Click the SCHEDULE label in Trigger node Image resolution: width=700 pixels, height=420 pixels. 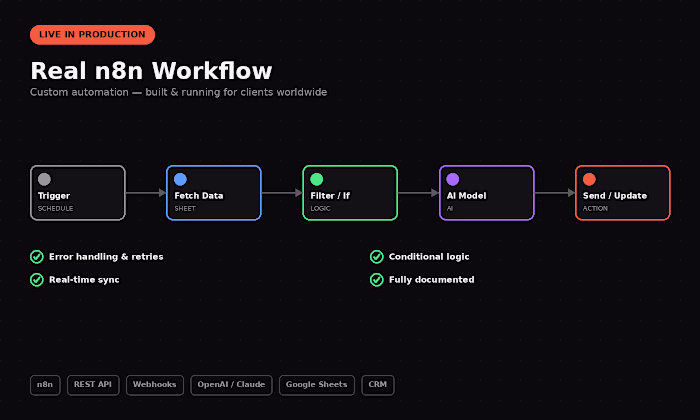(55, 208)
